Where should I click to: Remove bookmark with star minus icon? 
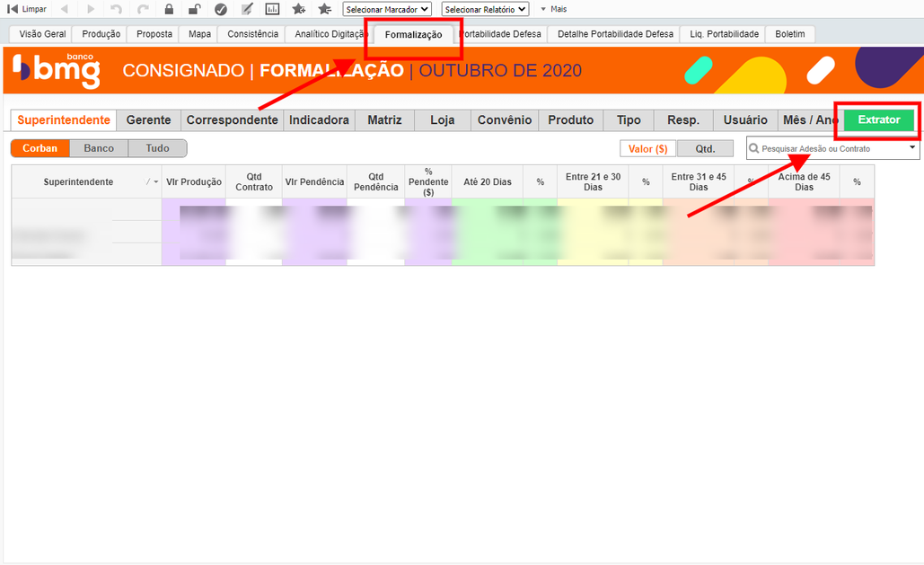tap(325, 9)
